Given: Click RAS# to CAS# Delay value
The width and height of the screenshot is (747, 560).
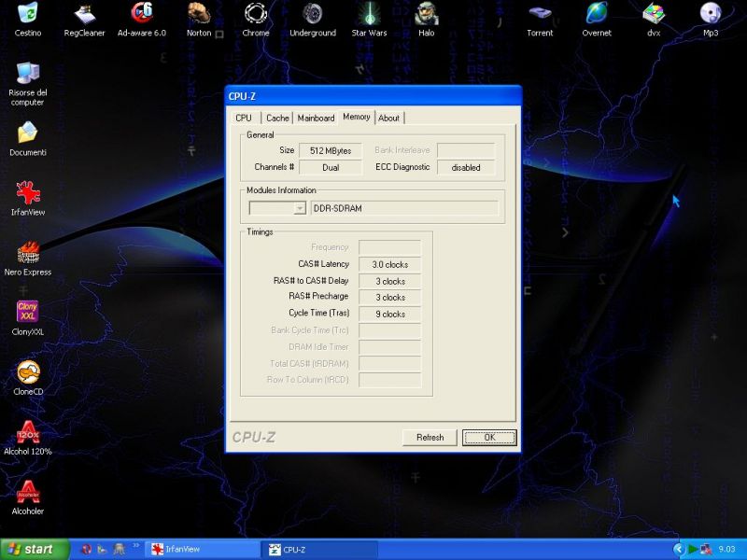Looking at the screenshot, I should [389, 281].
